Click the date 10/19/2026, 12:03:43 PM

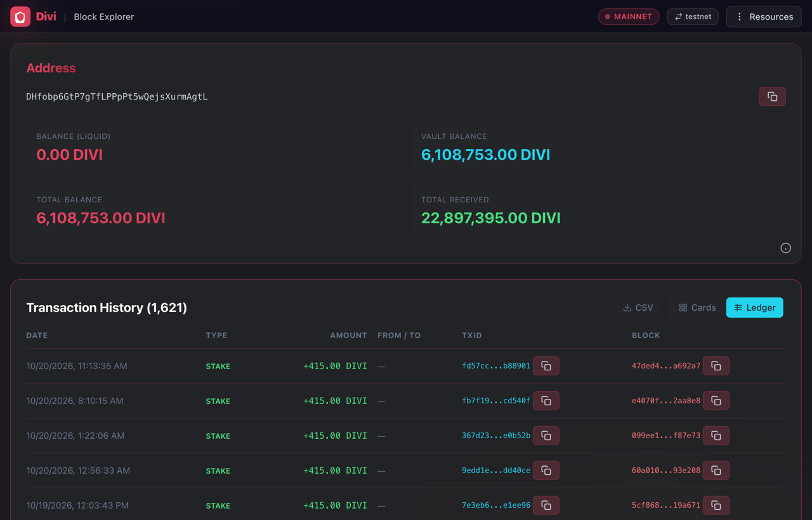(x=77, y=505)
